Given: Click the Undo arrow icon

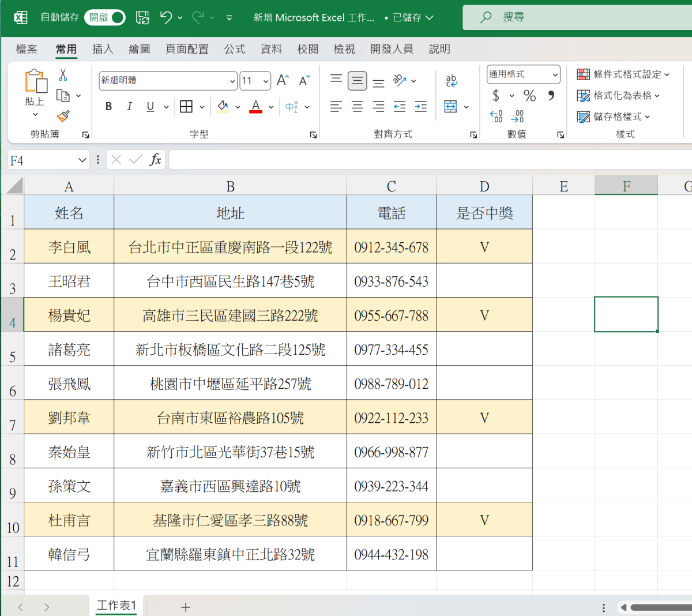Looking at the screenshot, I should [166, 18].
